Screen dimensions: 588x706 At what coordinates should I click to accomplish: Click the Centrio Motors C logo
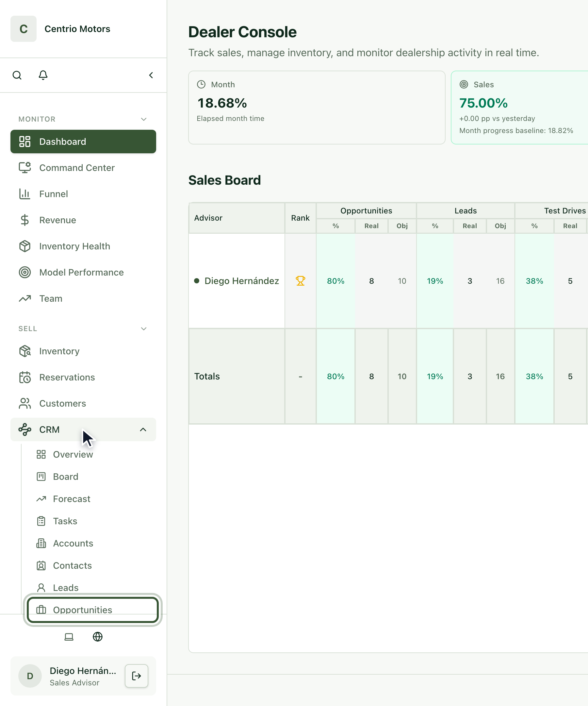[x=24, y=29]
